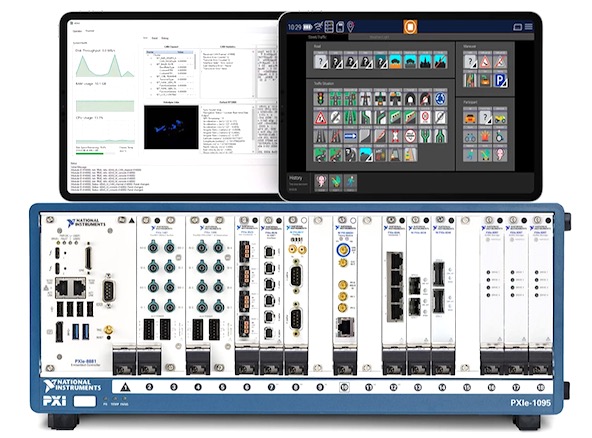Select the blue parking P icon in Maneuver
Screen dimensions: 592x438
coord(501,80)
